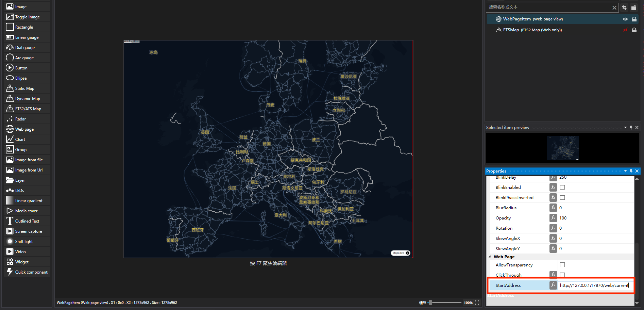Image resolution: width=644 pixels, height=310 pixels.
Task: Add an Image component from the toolbox
Action: point(27,7)
